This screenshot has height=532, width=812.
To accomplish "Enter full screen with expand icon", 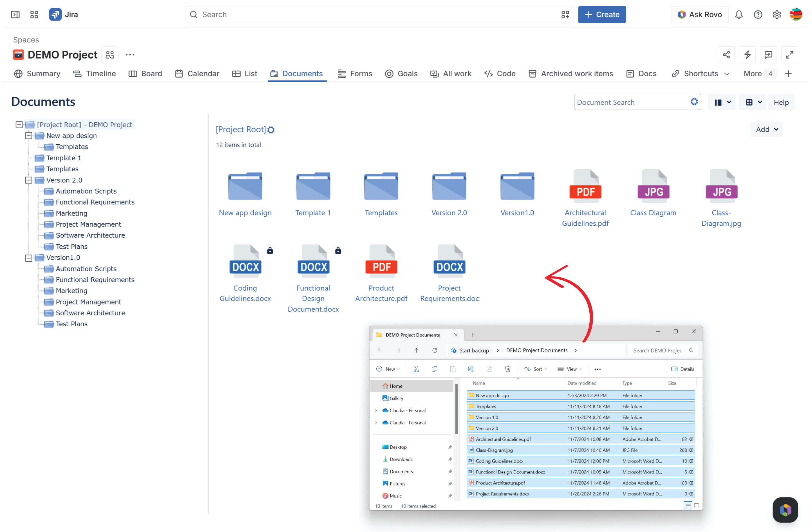I will pos(789,55).
